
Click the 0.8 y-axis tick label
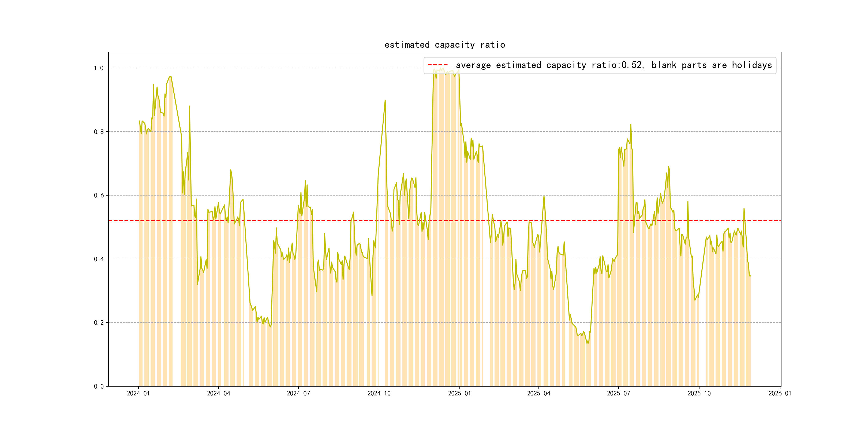pos(98,132)
